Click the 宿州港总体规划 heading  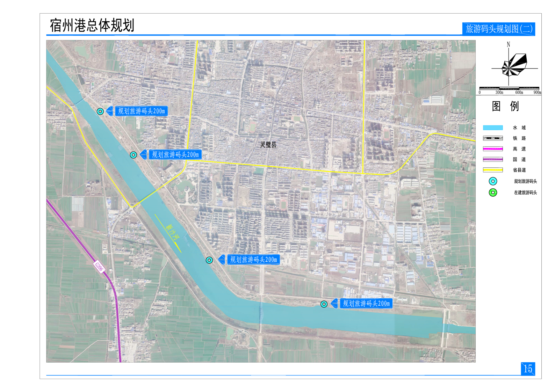92,26
